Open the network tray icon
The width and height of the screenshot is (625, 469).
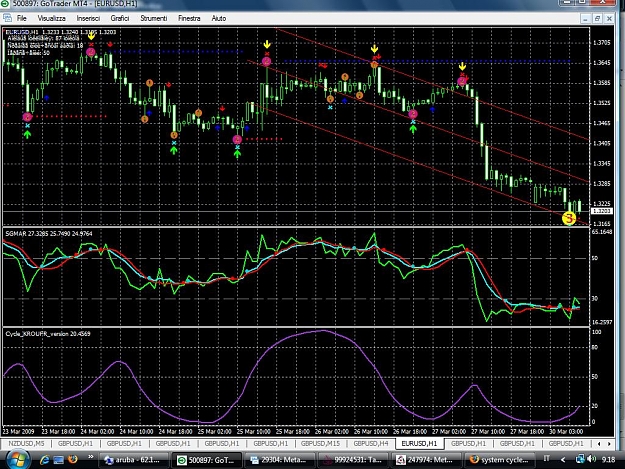580,459
